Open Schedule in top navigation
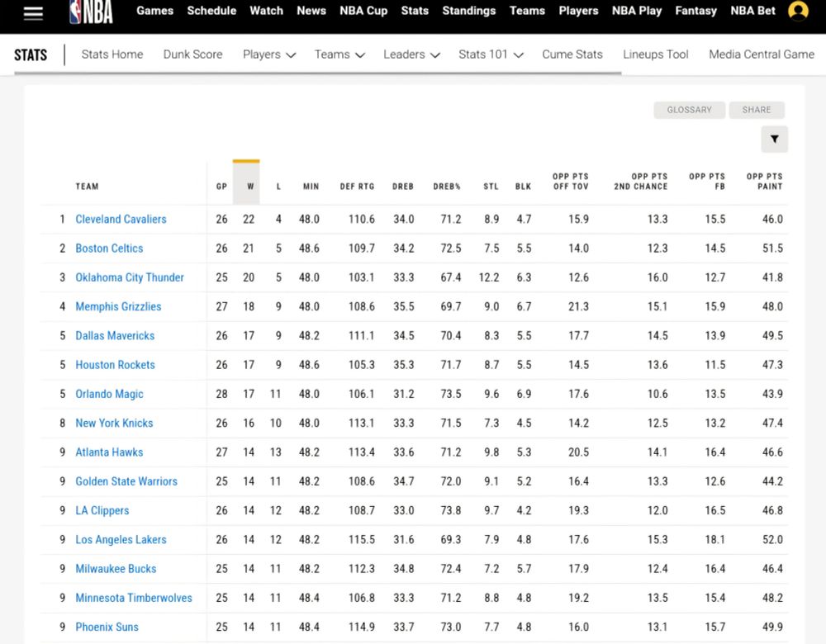 coord(211,11)
